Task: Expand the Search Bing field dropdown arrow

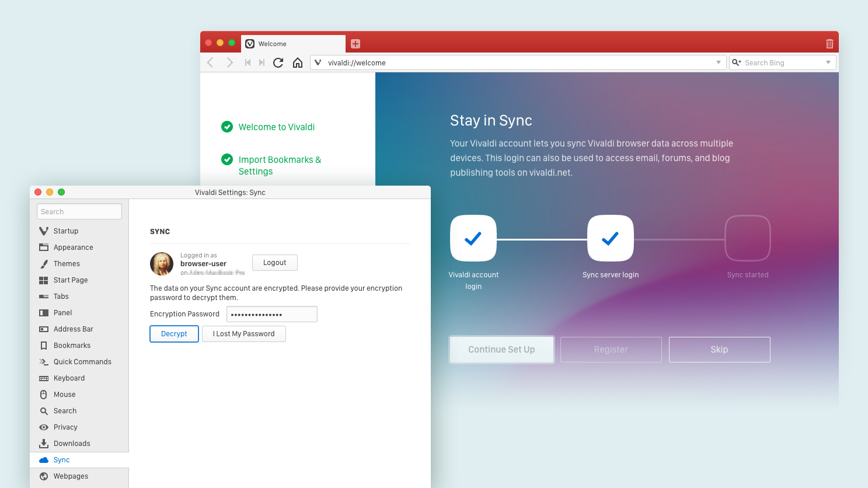Action: 828,62
